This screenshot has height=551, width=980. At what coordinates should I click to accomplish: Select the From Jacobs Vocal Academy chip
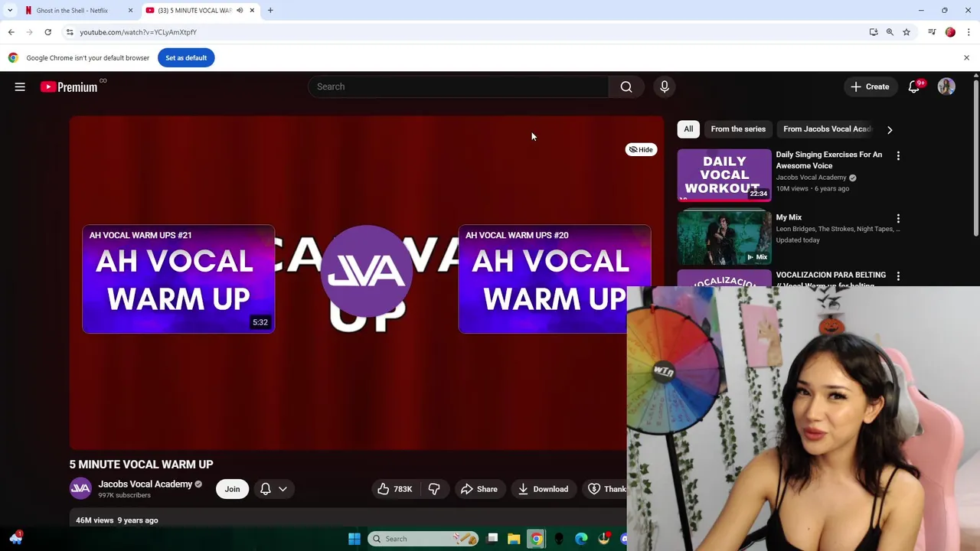827,129
